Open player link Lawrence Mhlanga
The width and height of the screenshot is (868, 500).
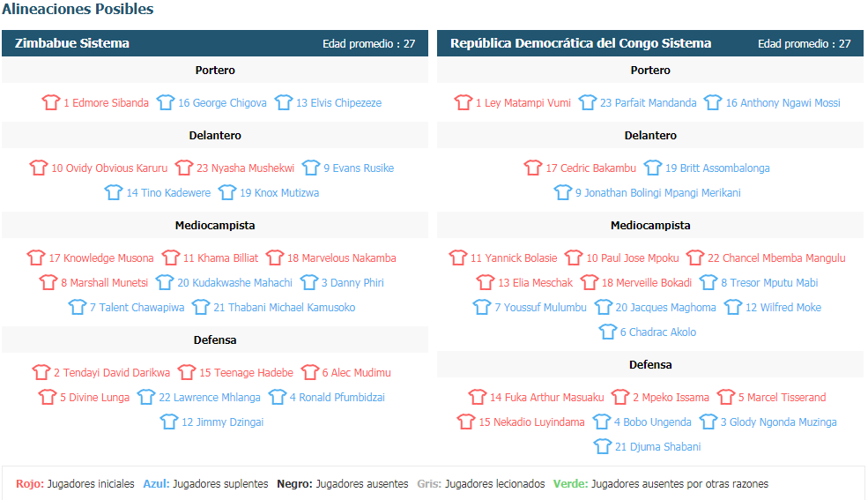click(209, 398)
